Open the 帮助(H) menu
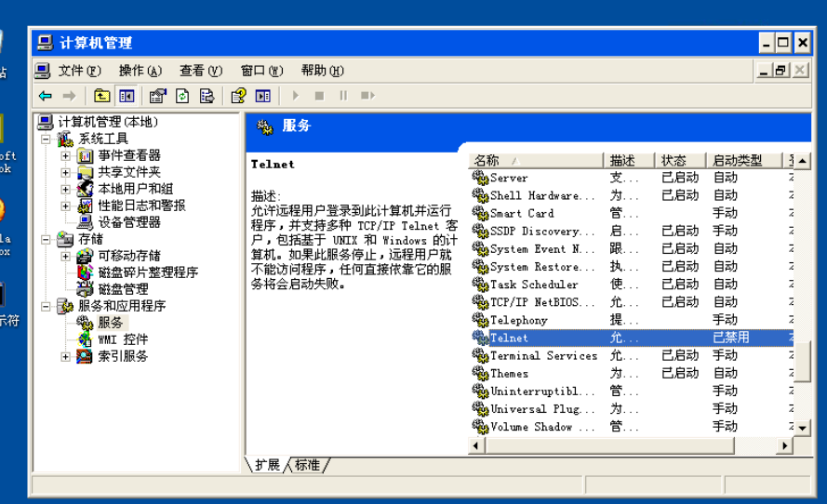The image size is (827, 504). pos(323,71)
